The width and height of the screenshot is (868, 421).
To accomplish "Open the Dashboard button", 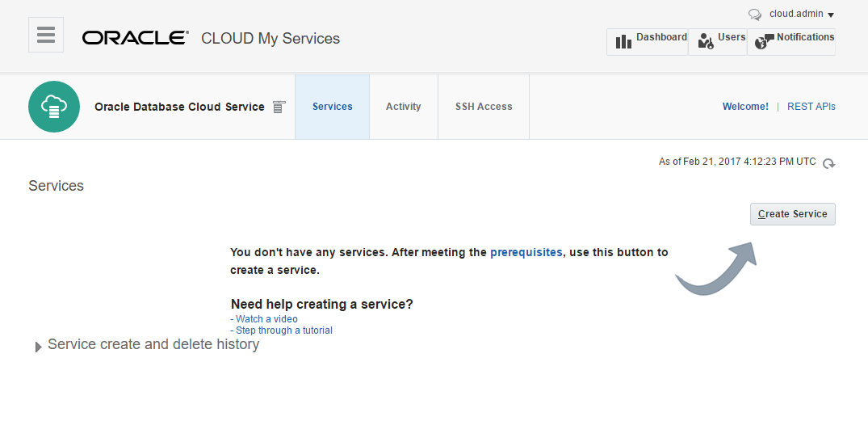I will tap(647, 42).
